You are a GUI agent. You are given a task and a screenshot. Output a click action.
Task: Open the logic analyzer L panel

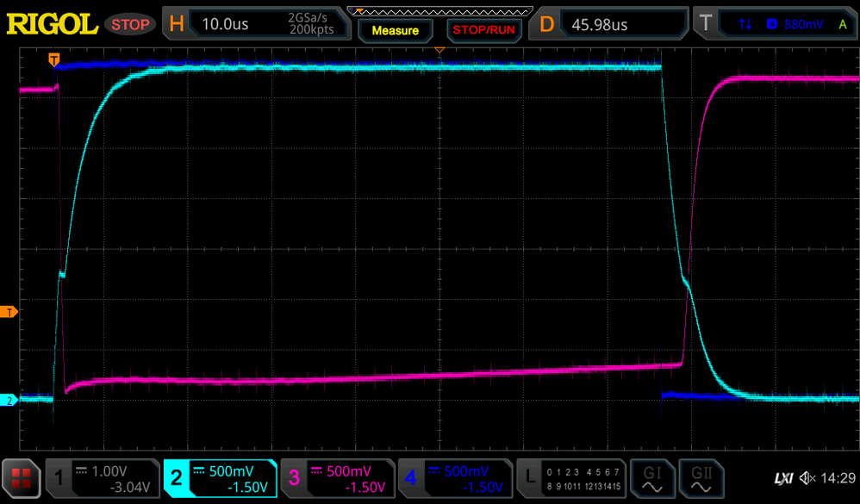tap(529, 477)
